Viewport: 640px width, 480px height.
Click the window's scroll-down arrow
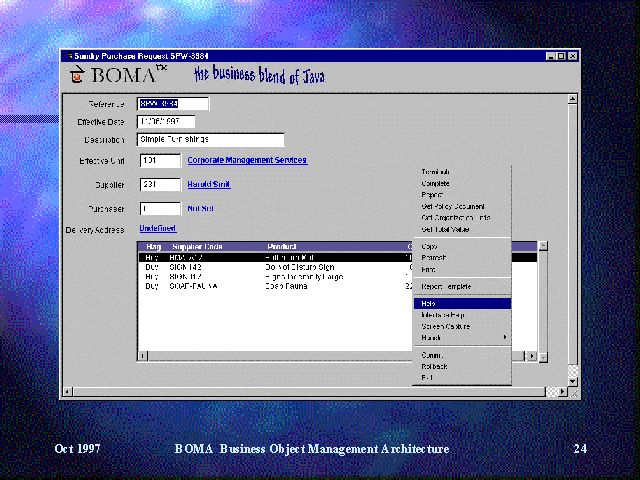pyautogui.click(x=572, y=380)
